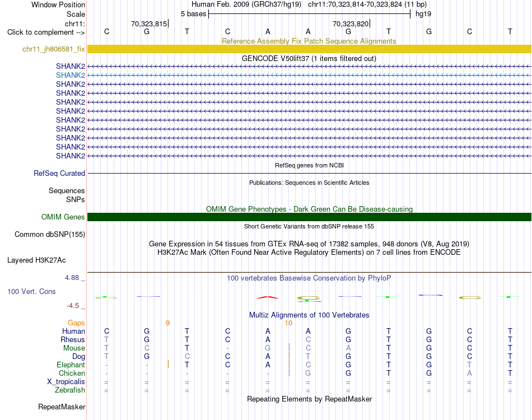Click the RepeatMasker track label
This screenshot has width=532, height=420.
[62, 407]
